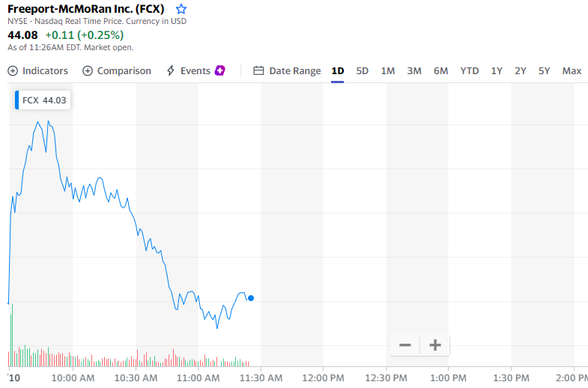Show the Max time range
Image resolution: width=588 pixels, height=388 pixels.
[x=572, y=70]
